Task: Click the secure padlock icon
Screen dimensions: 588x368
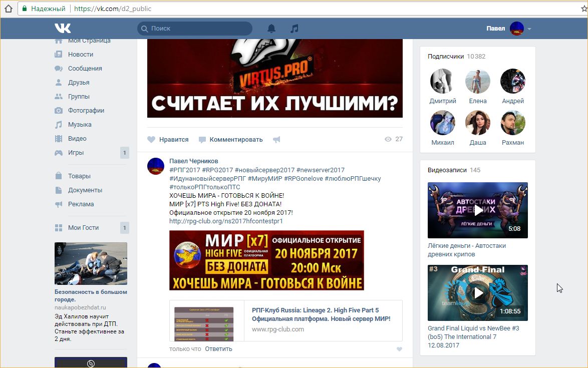Action: click(x=25, y=9)
